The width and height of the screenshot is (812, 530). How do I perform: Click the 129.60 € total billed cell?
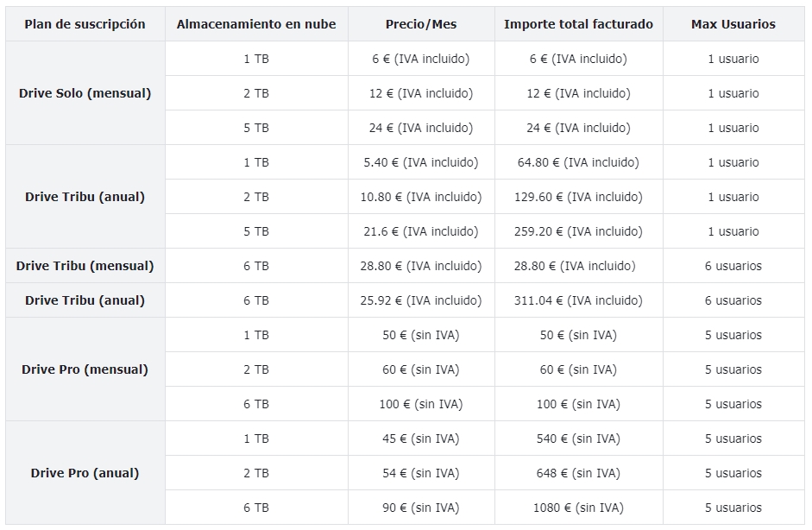click(578, 197)
